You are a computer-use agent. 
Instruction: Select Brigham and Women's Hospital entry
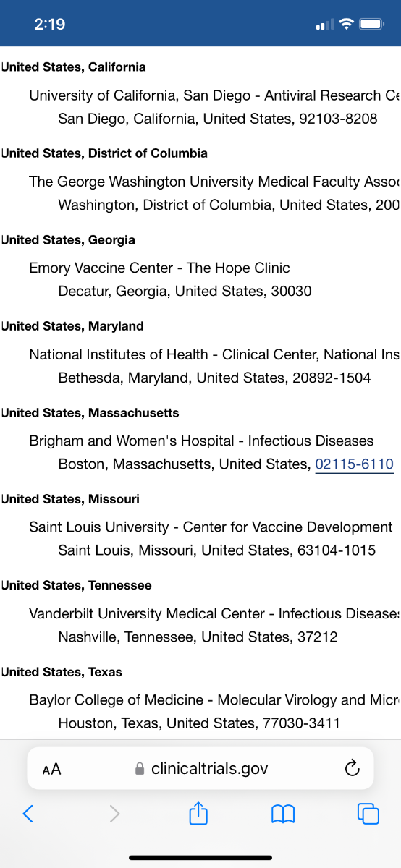[201, 441]
